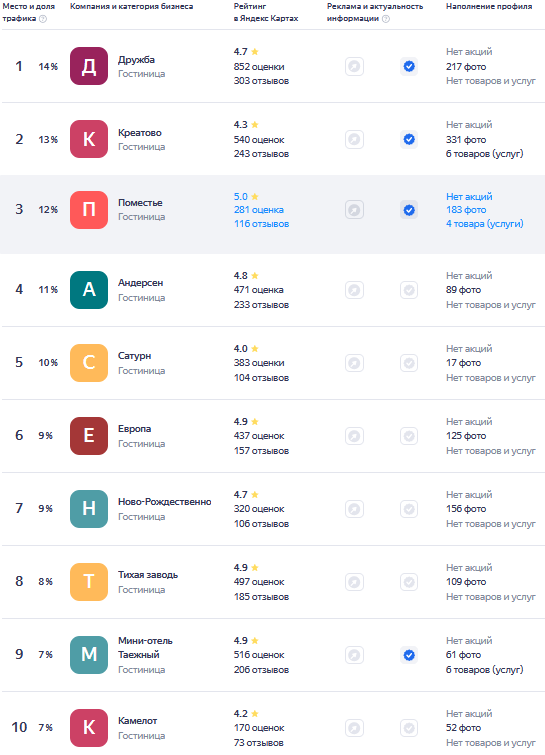This screenshot has width=545, height=755.
Task: Click the 331 фото text
Action: pyautogui.click(x=466, y=140)
